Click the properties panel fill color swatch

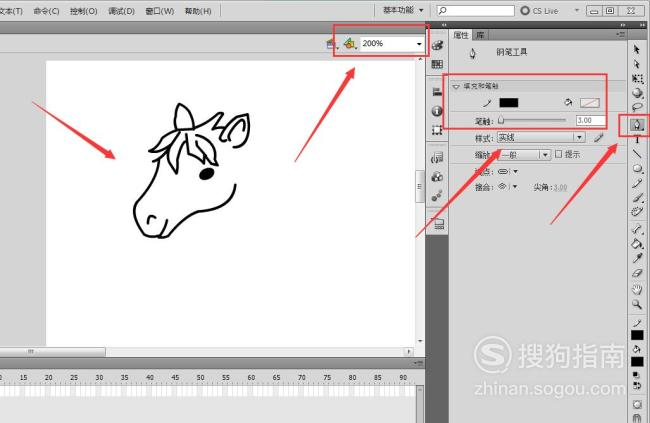tap(589, 103)
